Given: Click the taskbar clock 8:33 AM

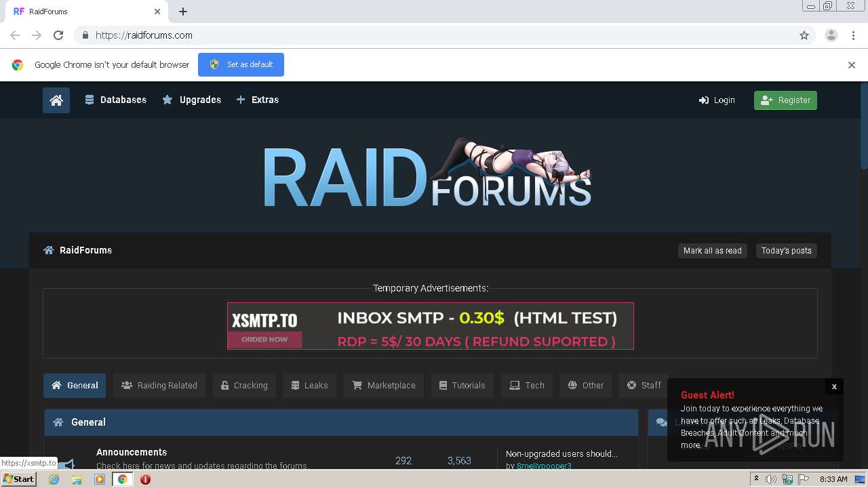Looking at the screenshot, I should (x=833, y=479).
